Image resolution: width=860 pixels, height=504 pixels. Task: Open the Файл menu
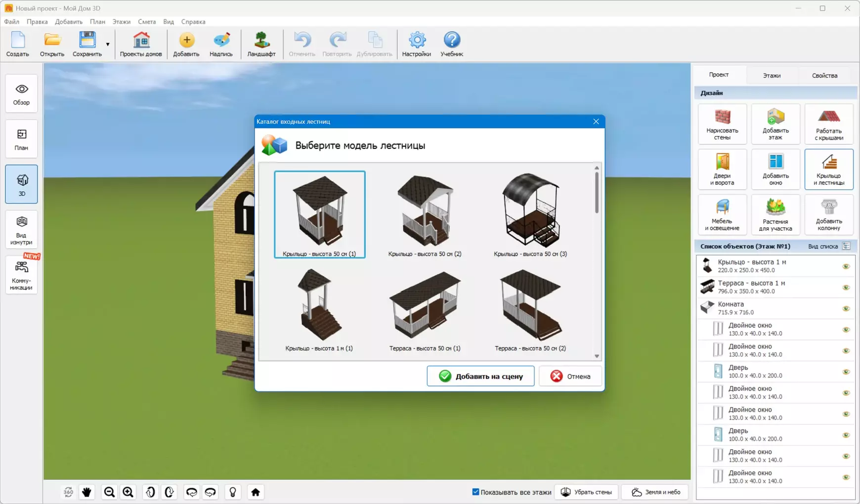click(11, 22)
